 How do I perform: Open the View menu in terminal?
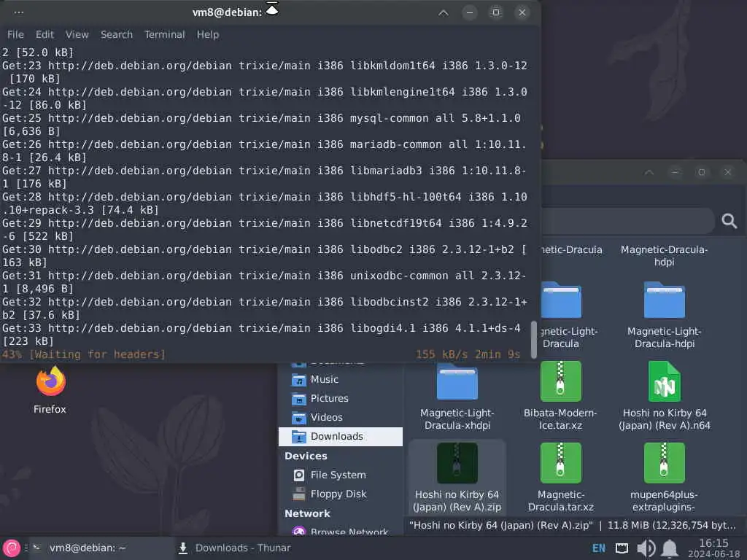pos(77,35)
